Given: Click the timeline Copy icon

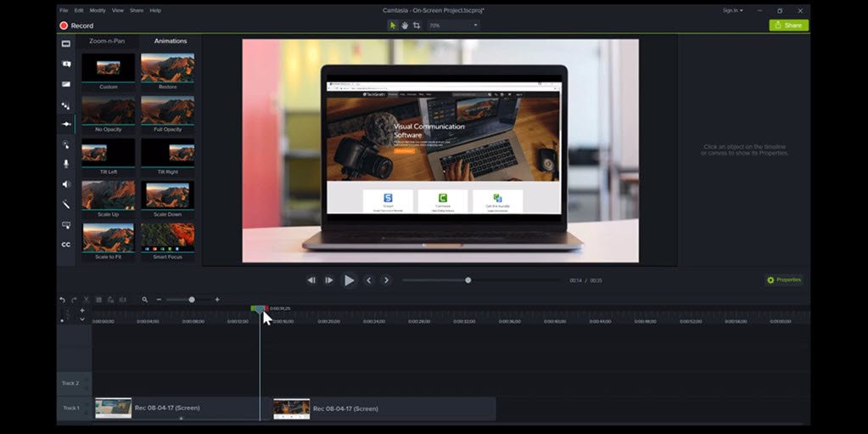Looking at the screenshot, I should [x=98, y=300].
